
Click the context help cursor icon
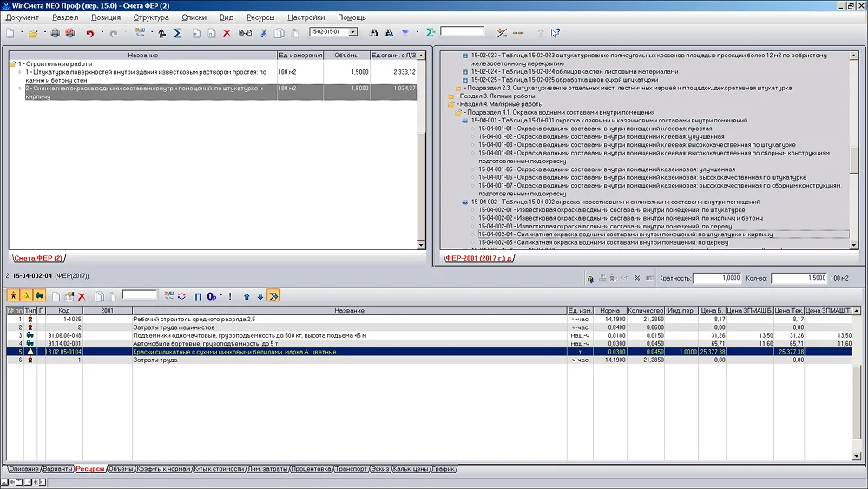[x=556, y=33]
